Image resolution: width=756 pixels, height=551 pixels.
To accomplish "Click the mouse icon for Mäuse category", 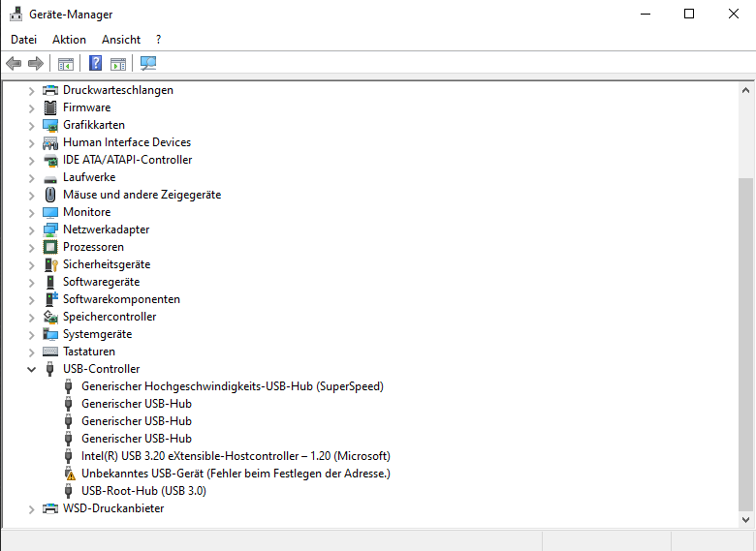I will (x=50, y=195).
